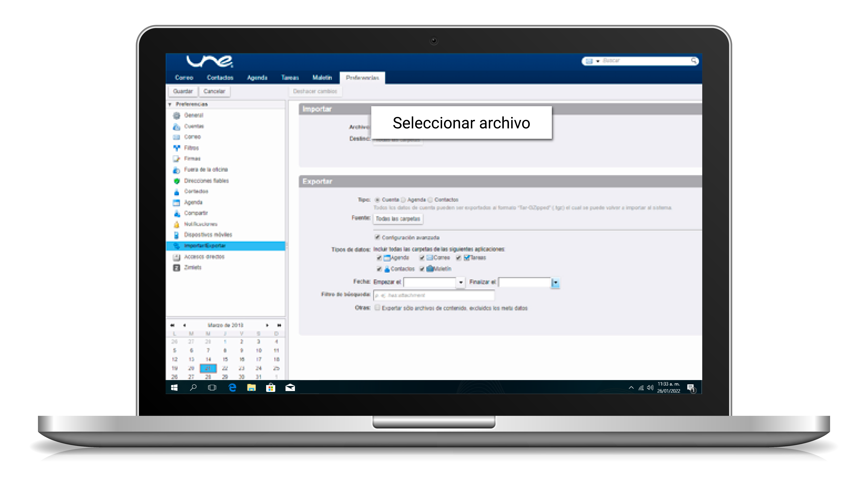Switch to the Tareas tab
The height and width of the screenshot is (488, 868).
(290, 78)
